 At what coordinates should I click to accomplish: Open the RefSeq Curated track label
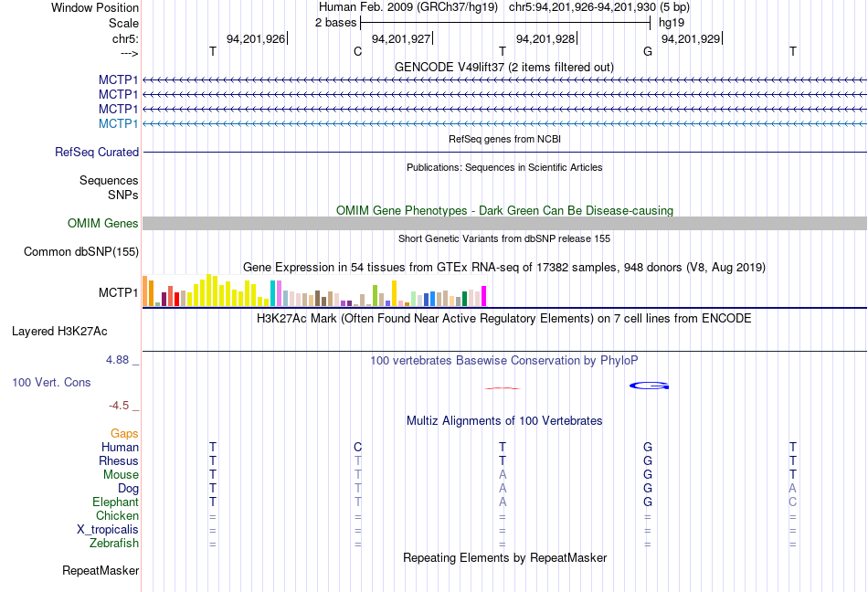point(97,153)
